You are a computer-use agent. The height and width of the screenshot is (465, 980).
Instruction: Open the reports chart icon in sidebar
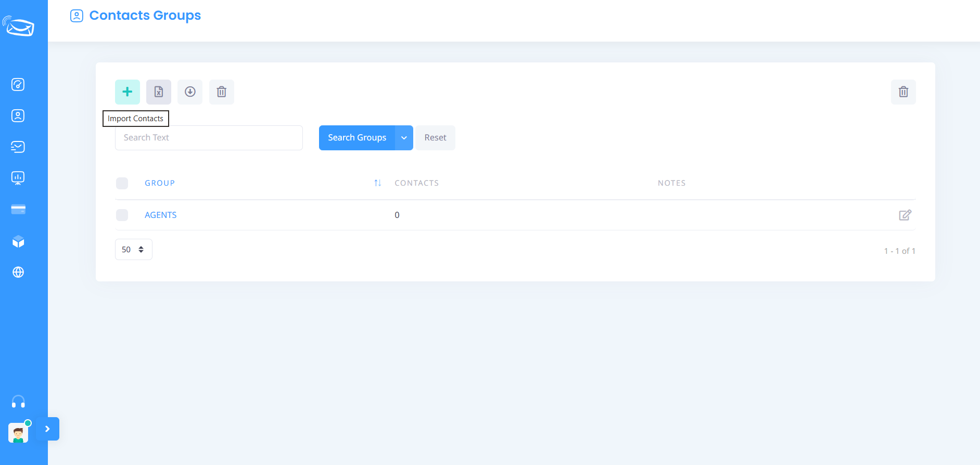[x=18, y=178]
